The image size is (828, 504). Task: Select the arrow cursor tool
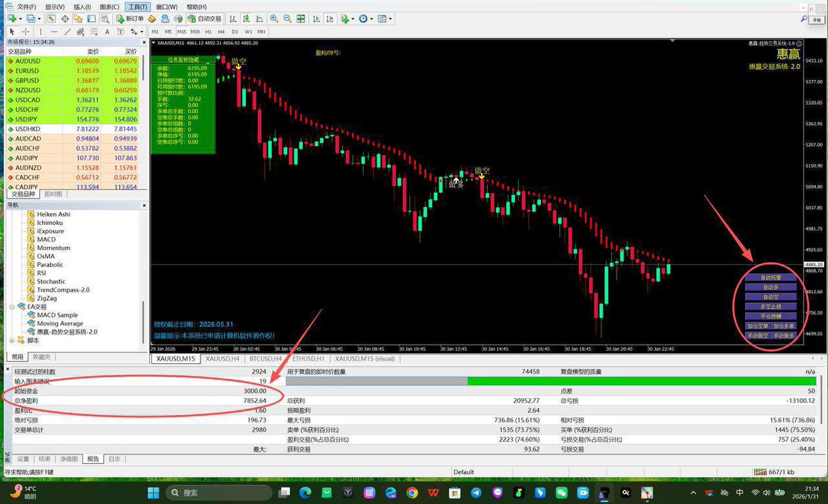(x=12, y=32)
